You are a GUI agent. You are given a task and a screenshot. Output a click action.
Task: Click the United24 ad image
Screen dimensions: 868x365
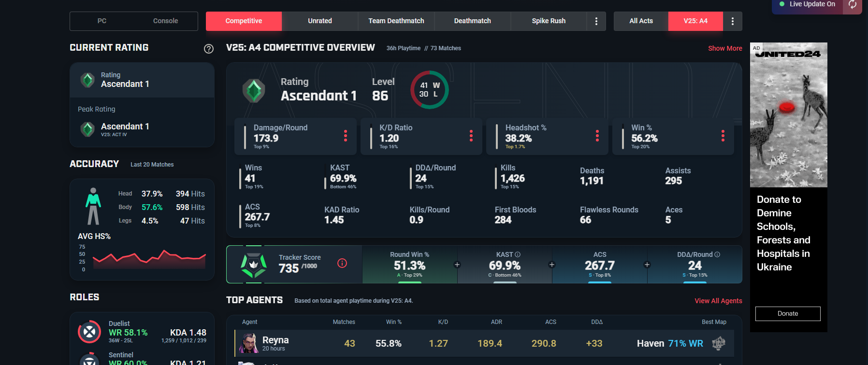tap(789, 115)
